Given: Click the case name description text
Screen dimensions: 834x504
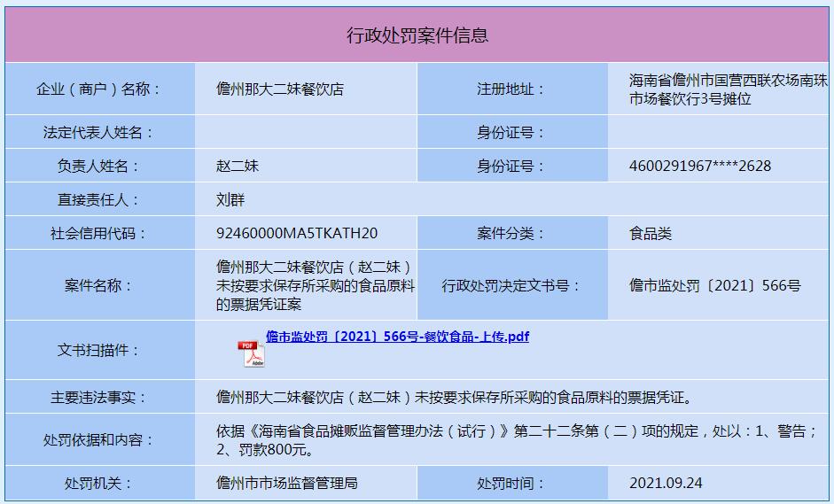Looking at the screenshot, I should click(x=315, y=285).
